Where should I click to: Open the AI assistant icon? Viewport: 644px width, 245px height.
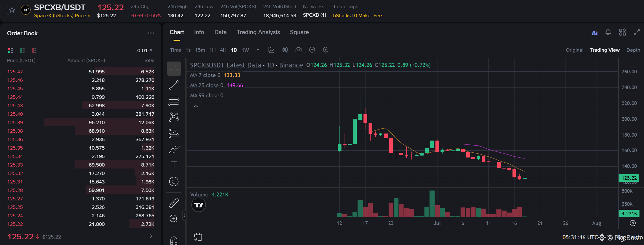coord(595,33)
